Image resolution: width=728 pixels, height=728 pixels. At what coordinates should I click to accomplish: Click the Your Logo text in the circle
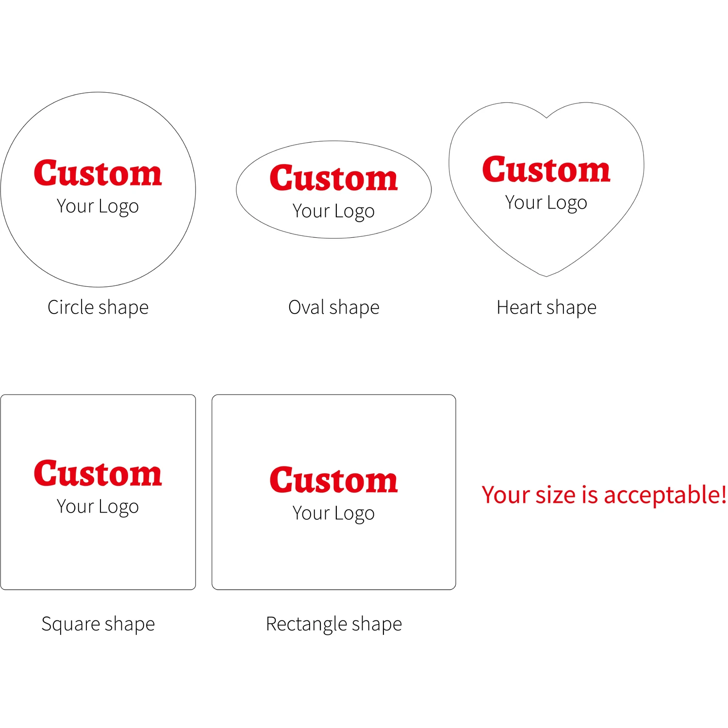[98, 206]
